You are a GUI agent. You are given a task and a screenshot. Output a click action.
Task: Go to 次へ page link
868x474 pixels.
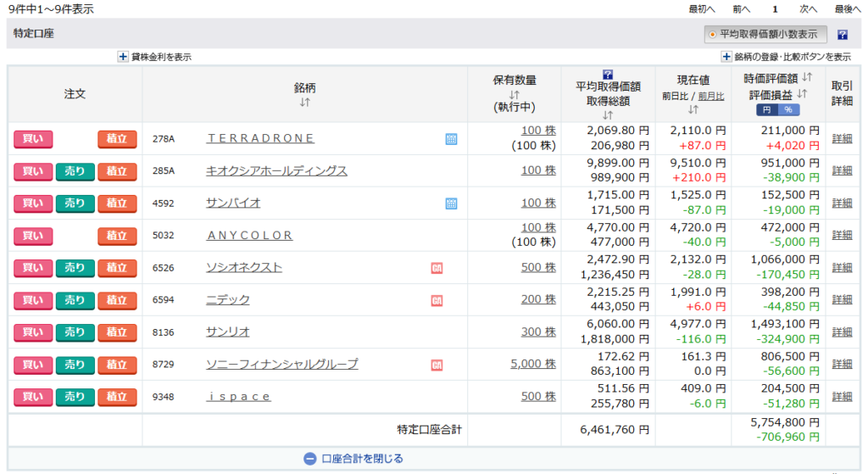point(808,8)
